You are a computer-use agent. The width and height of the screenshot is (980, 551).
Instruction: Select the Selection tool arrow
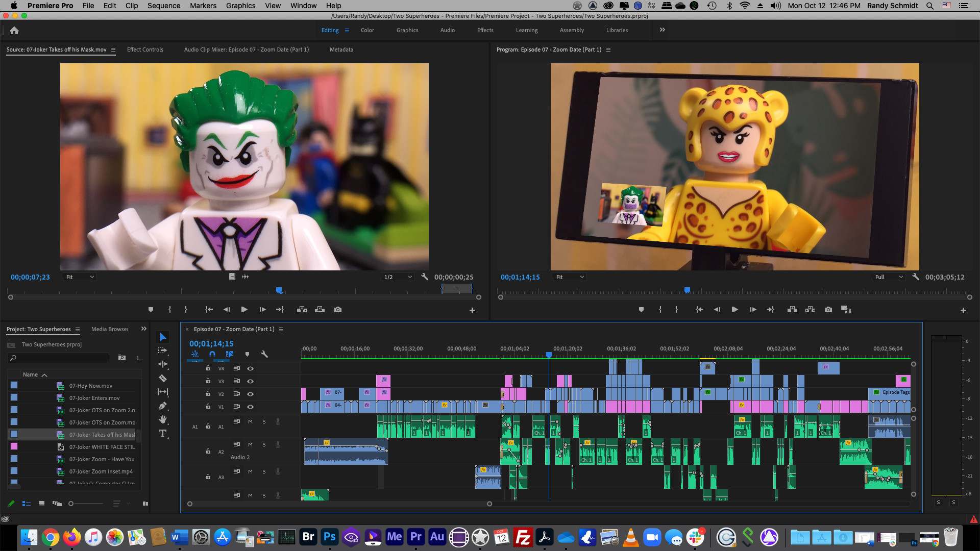coord(163,337)
